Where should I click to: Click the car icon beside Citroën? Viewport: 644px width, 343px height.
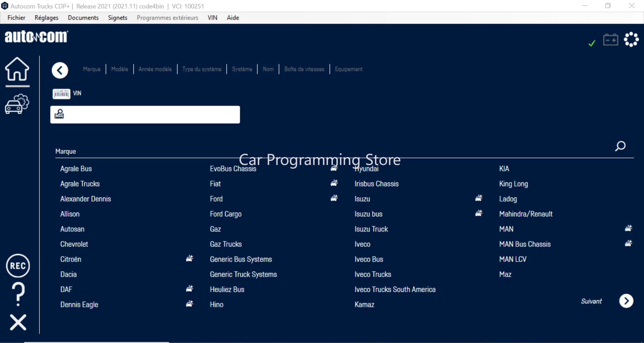coord(190,259)
